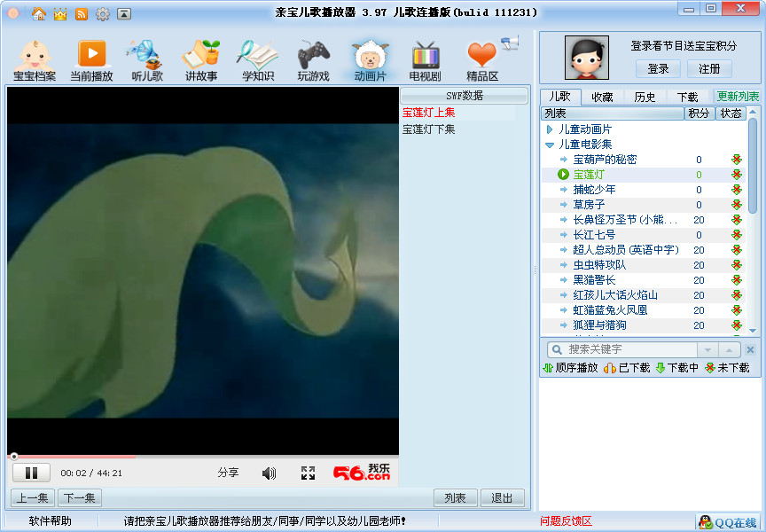766x532 pixels.
Task: Open the 宝宝档案 baby profile icon
Action: 35,59
